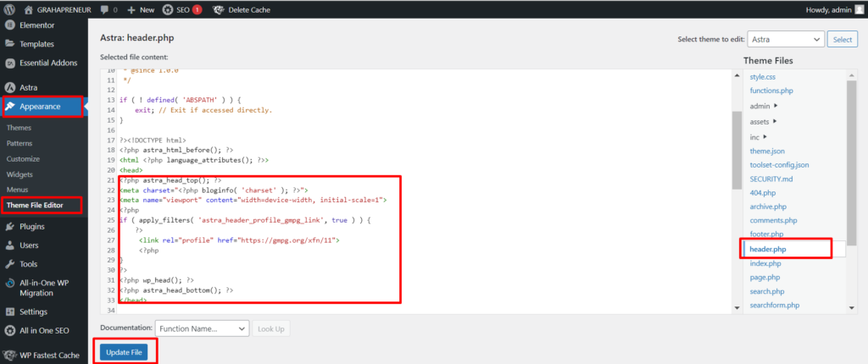Click the Users person icon
Screen dimensions: 868x364
pos(9,245)
